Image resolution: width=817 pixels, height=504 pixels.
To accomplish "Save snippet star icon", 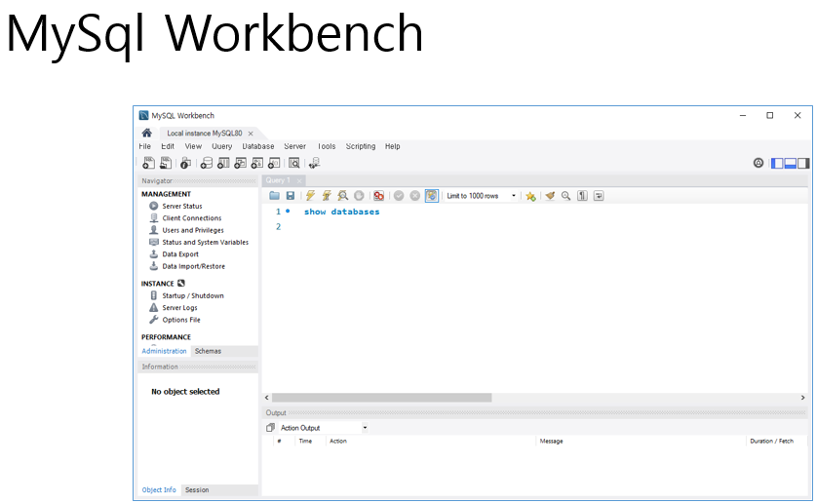I will pos(530,196).
